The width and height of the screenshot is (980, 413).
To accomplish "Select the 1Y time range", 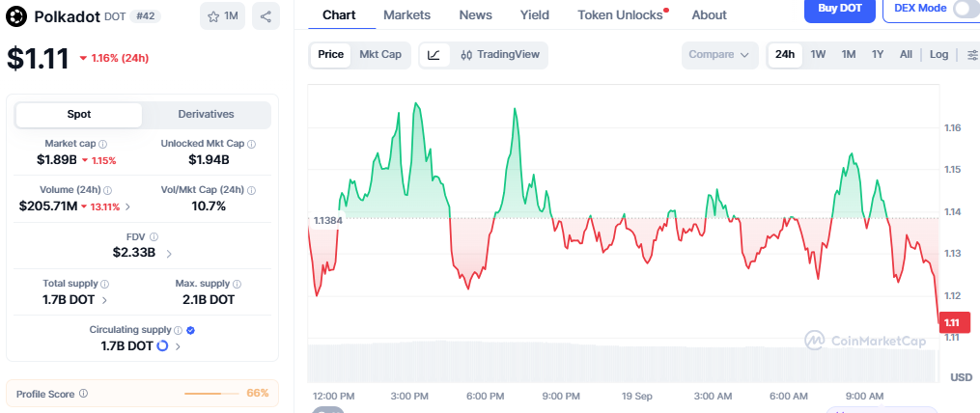I will (x=878, y=55).
